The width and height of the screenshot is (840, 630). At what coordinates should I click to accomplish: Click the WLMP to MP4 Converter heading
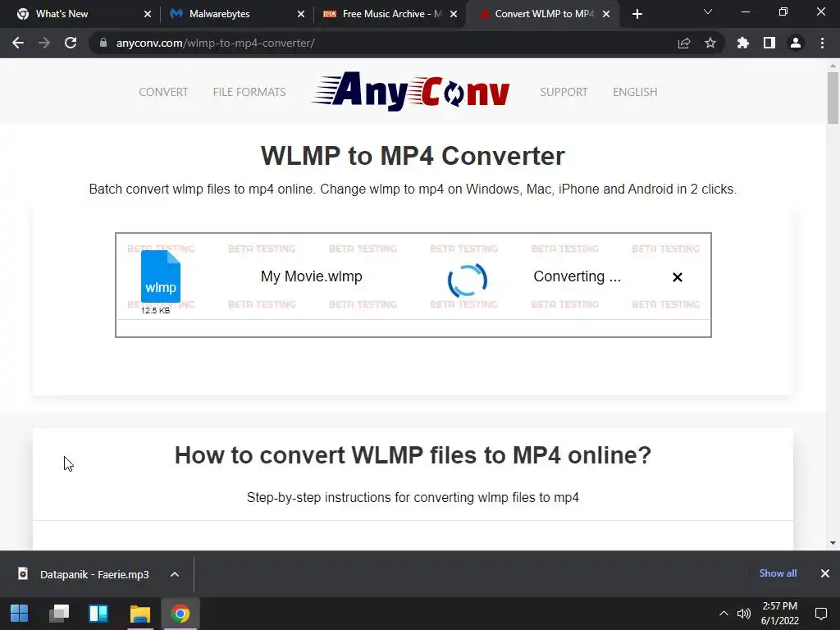tap(413, 156)
